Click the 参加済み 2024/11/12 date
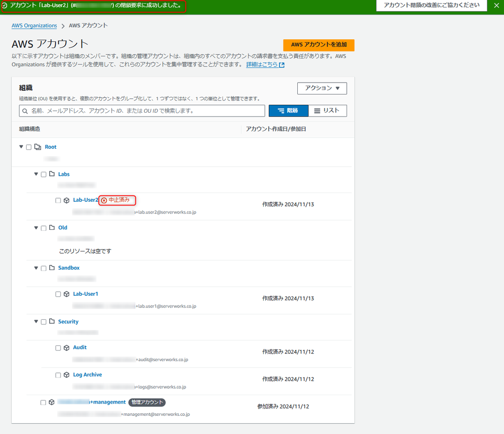Screen dimensions: 504x434 pyautogui.click(x=283, y=407)
